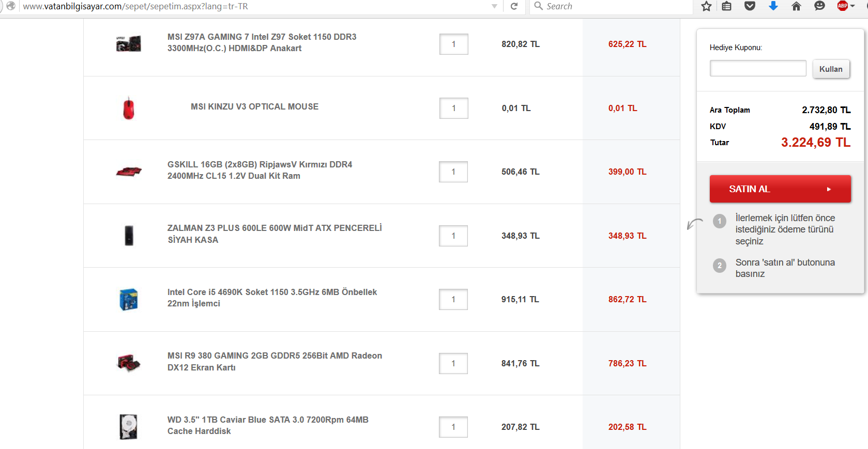Click the MSI KINZU mouse thumbnail
This screenshot has width=868, height=449.
coord(129,108)
